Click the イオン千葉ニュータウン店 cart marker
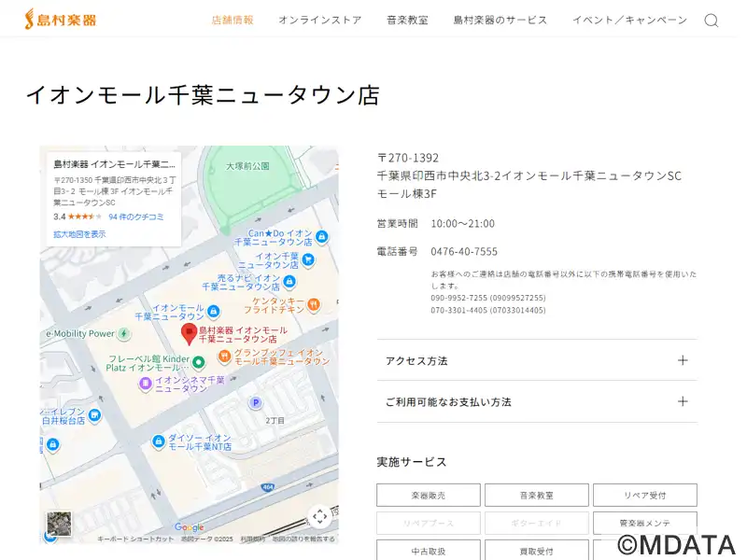 coord(309,260)
